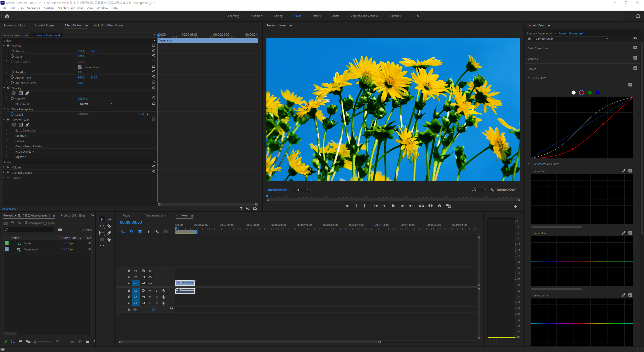
Task: Expand the Color Wheels & Match section
Action: pyautogui.click(x=7, y=146)
